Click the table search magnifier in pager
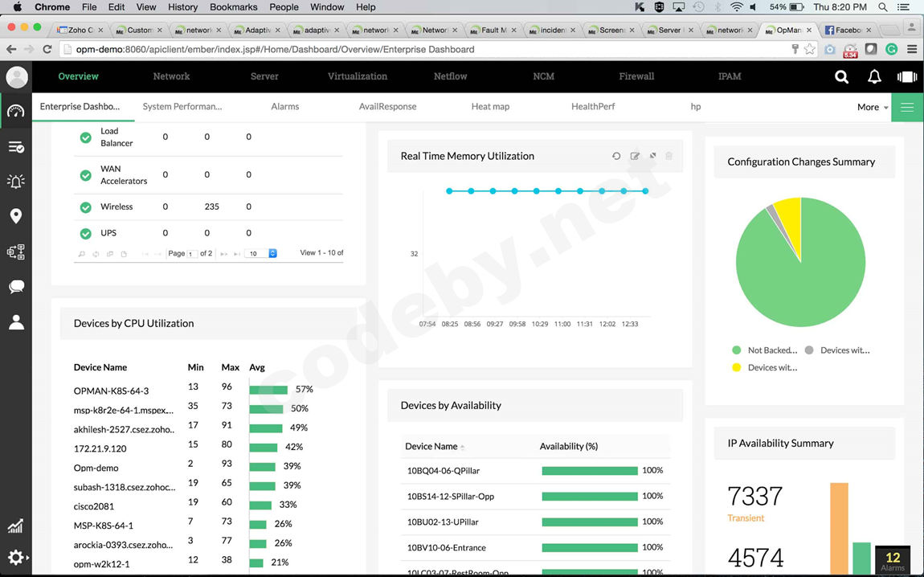 click(x=81, y=254)
